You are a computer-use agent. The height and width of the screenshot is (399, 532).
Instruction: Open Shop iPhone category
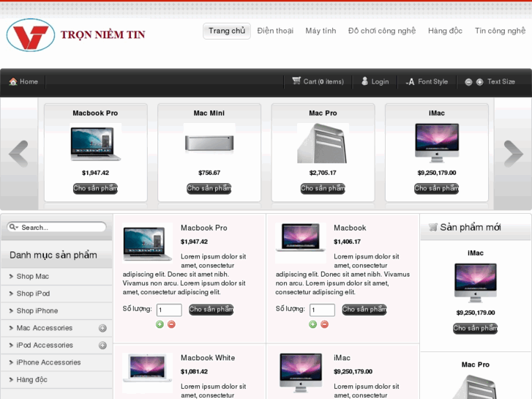click(x=37, y=310)
